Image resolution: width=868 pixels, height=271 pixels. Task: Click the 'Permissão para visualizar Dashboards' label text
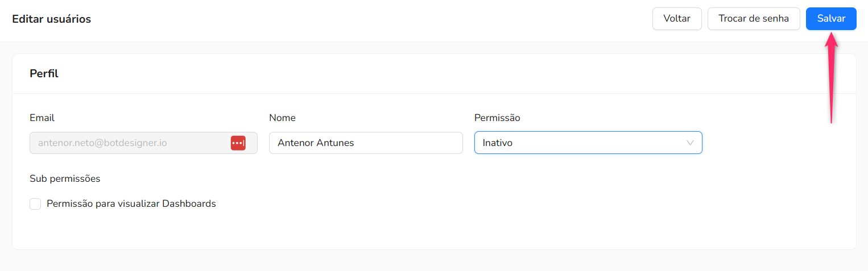click(x=131, y=203)
